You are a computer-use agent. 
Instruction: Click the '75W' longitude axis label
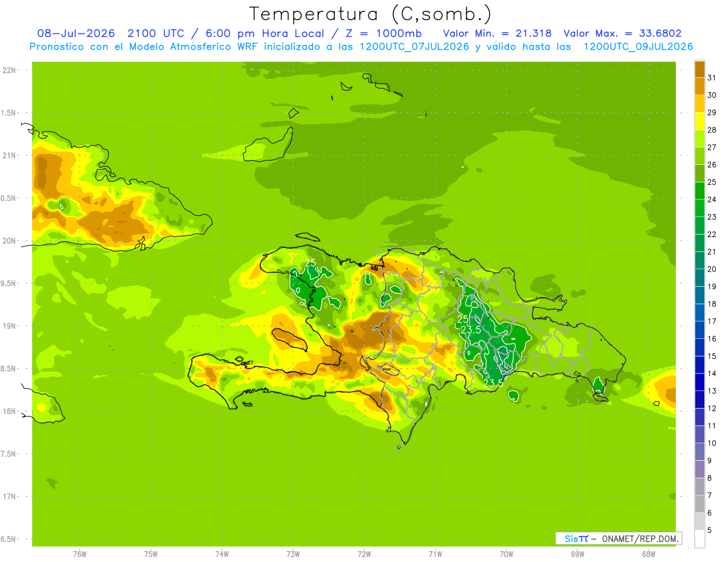(151, 554)
